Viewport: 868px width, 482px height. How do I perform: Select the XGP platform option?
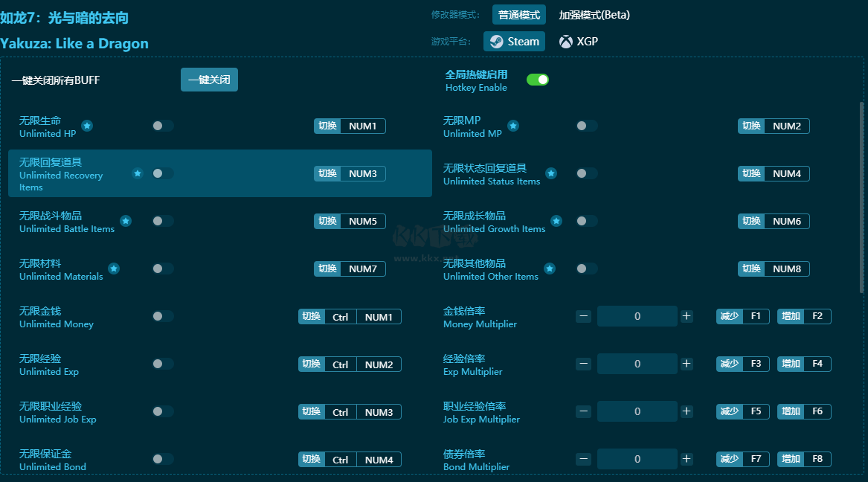click(579, 42)
